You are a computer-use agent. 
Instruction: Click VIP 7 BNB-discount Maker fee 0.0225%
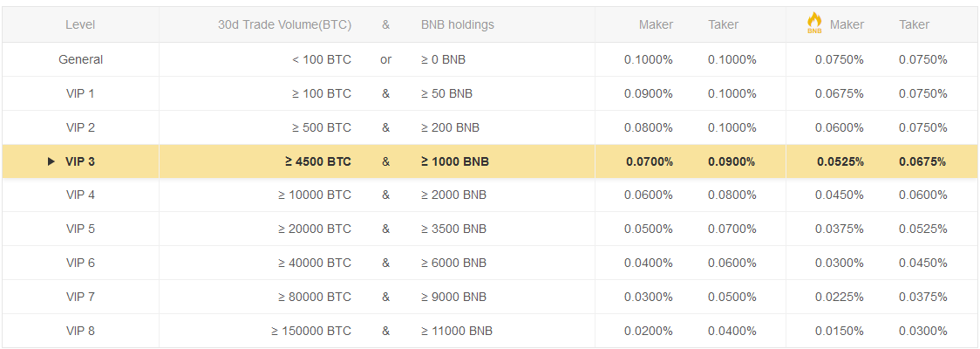[840, 297]
